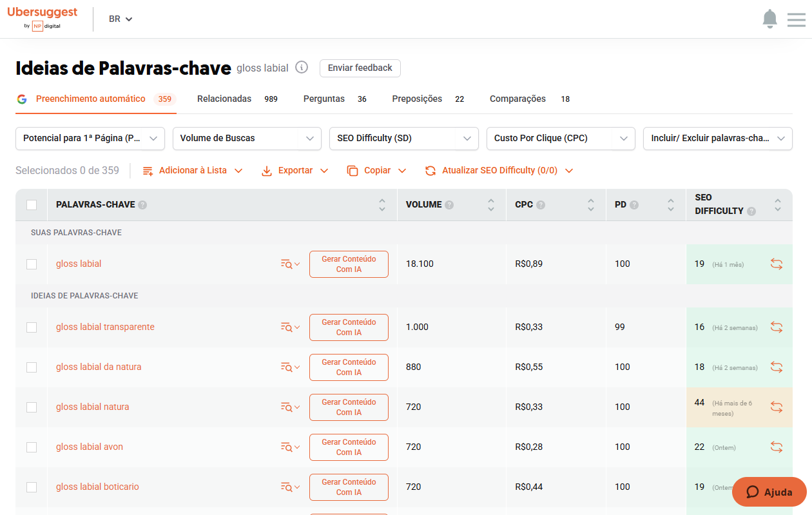This screenshot has width=812, height=515.
Task: Click the R$0,89 CPC value
Action: (x=529, y=264)
